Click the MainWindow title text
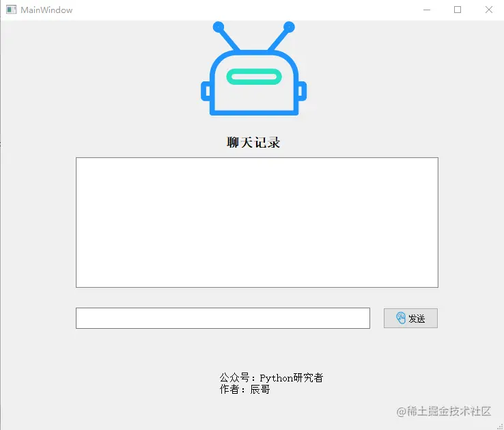Screen dimensions: 504x430 coord(46,10)
